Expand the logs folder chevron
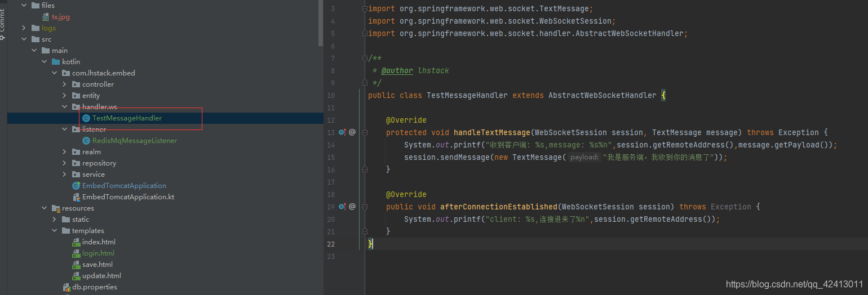Screen dimensions: 868x295 (x=24, y=28)
